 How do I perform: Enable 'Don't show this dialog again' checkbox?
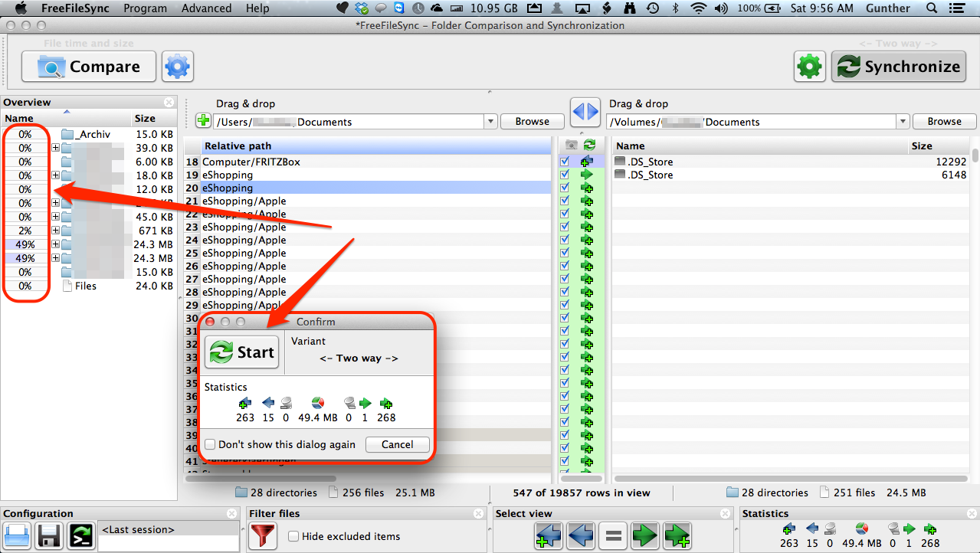click(210, 444)
